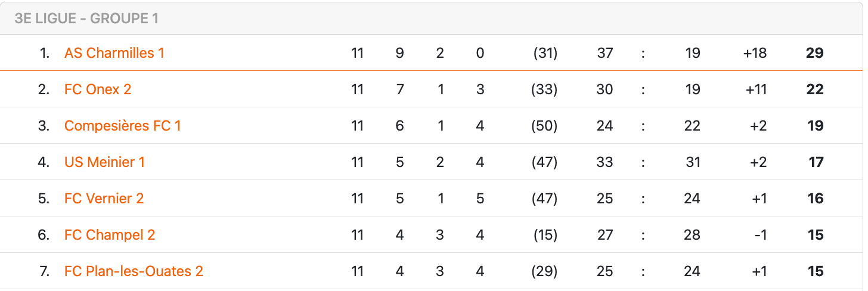Click the 3E LIGUE - GROUPE 1 header
The height and width of the screenshot is (291, 868).
(x=86, y=18)
